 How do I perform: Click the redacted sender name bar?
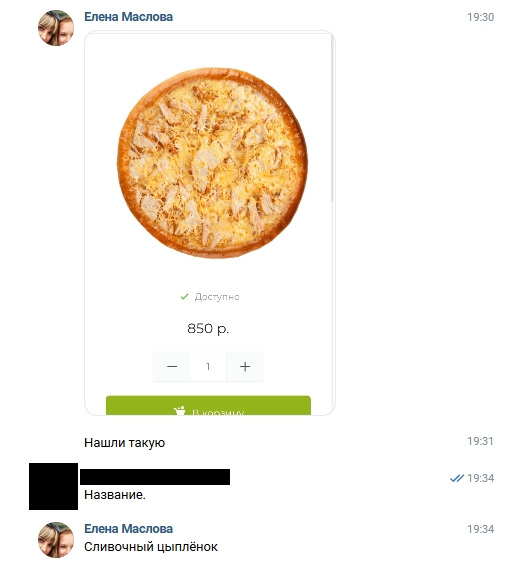pos(155,477)
